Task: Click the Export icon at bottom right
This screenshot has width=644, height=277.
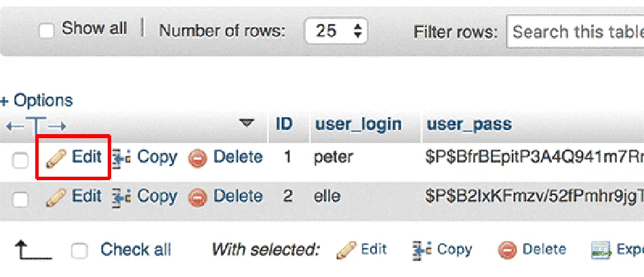Action: (601, 250)
